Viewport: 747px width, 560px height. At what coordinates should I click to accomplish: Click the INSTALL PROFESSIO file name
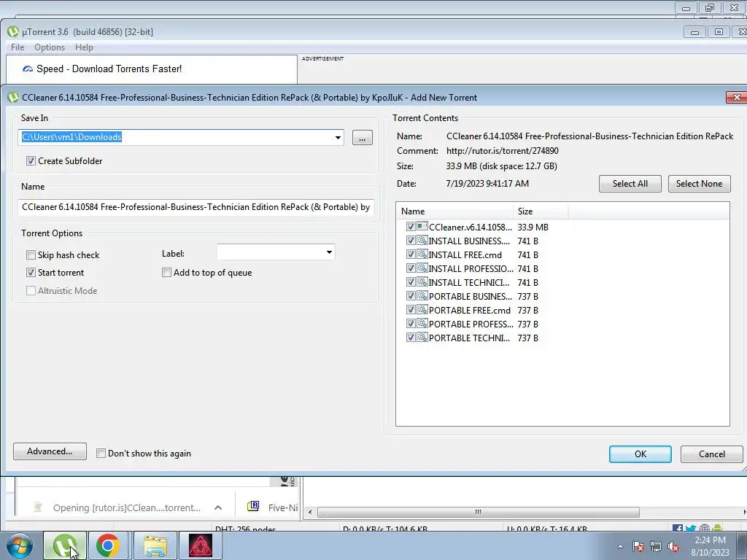pos(471,268)
